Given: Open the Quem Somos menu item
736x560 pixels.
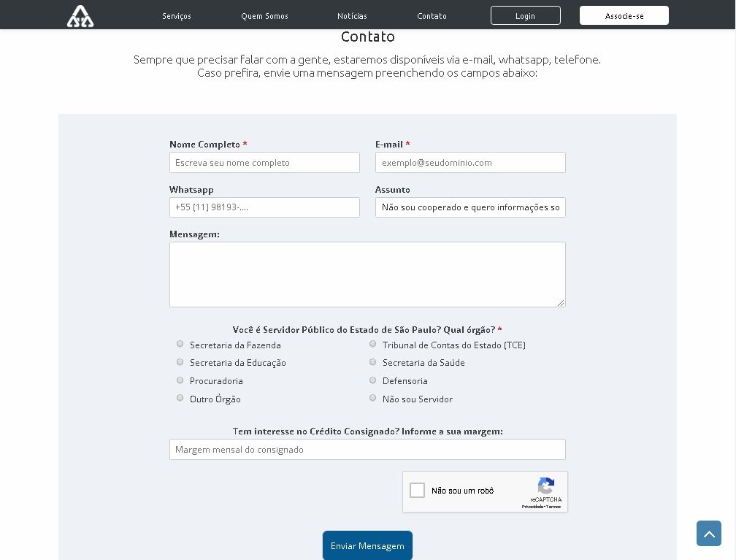Looking at the screenshot, I should tap(265, 16).
